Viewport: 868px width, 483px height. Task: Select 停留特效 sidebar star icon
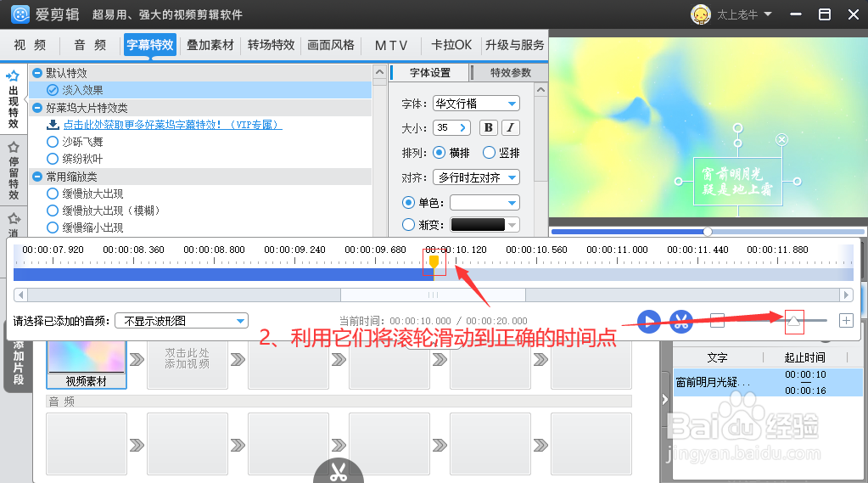click(14, 148)
